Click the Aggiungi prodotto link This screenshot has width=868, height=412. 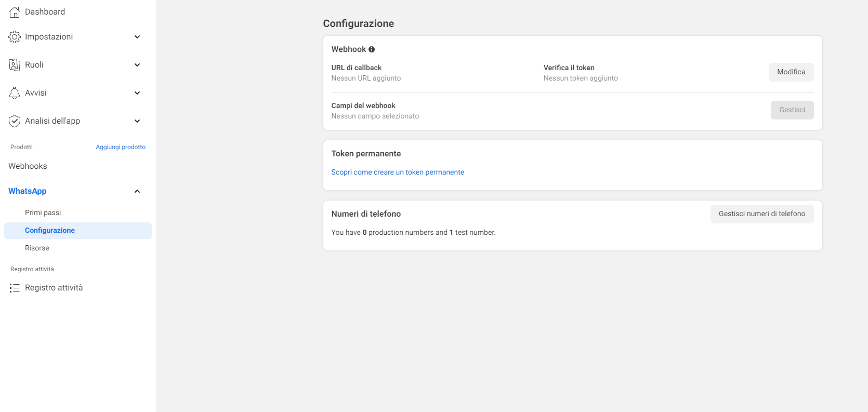click(121, 147)
